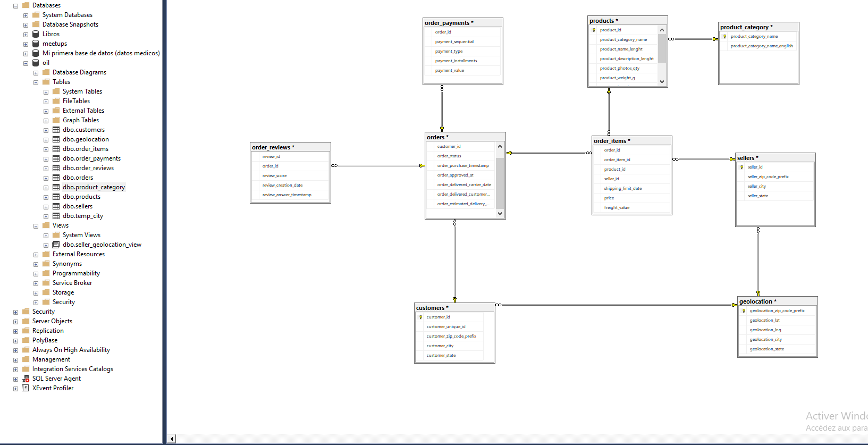Viewport: 868px width, 445px height.
Task: Click the Database Diagrams folder icon
Action: coord(46,72)
